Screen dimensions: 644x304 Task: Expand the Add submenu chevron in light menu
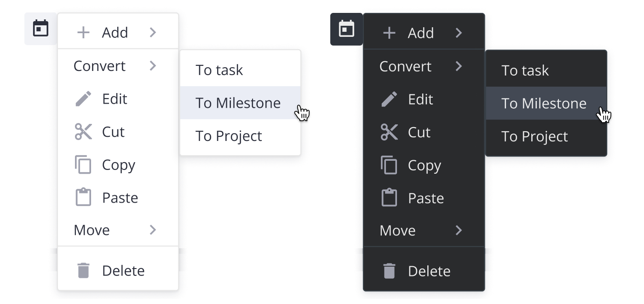coord(154,32)
